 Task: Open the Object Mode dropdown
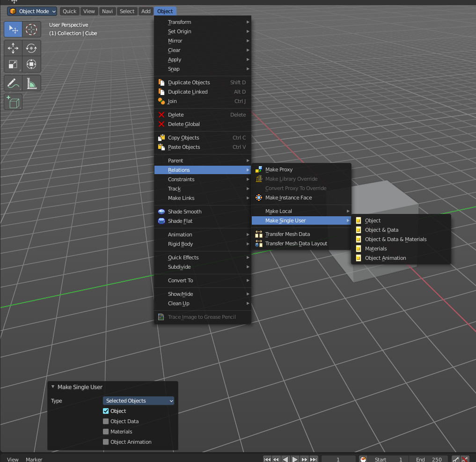click(x=32, y=11)
